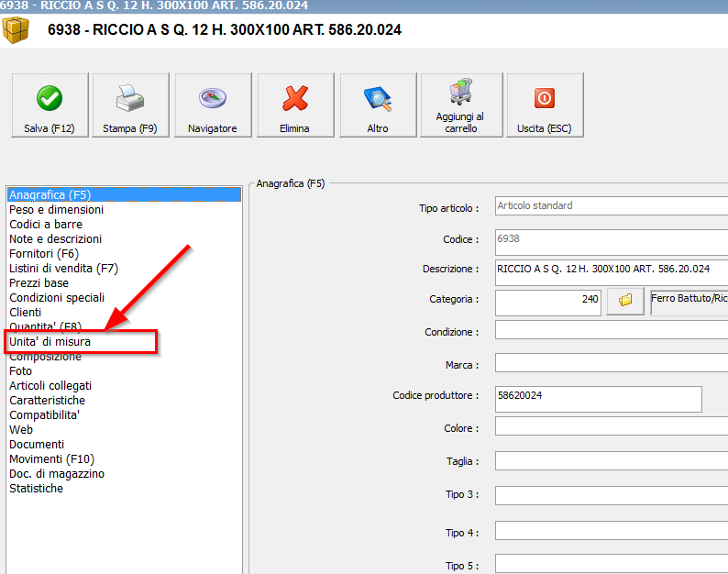
Task: Click the Salva (F12) green checkmark button
Action: point(50,105)
